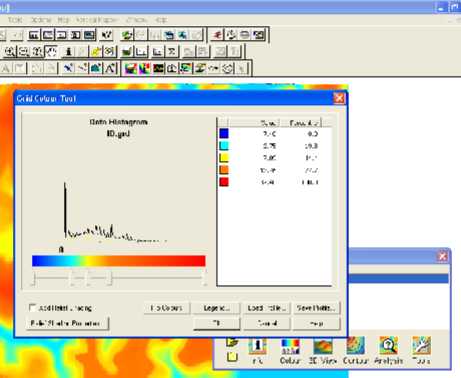The image size is (461, 378).
Task: Click the Statistics sigma toolbar icon
Action: (172, 52)
